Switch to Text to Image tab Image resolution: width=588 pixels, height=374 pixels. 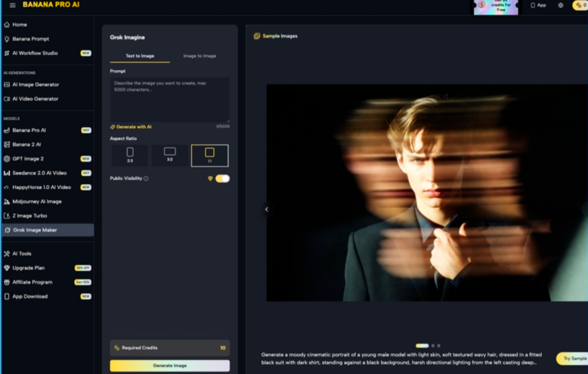click(x=140, y=56)
